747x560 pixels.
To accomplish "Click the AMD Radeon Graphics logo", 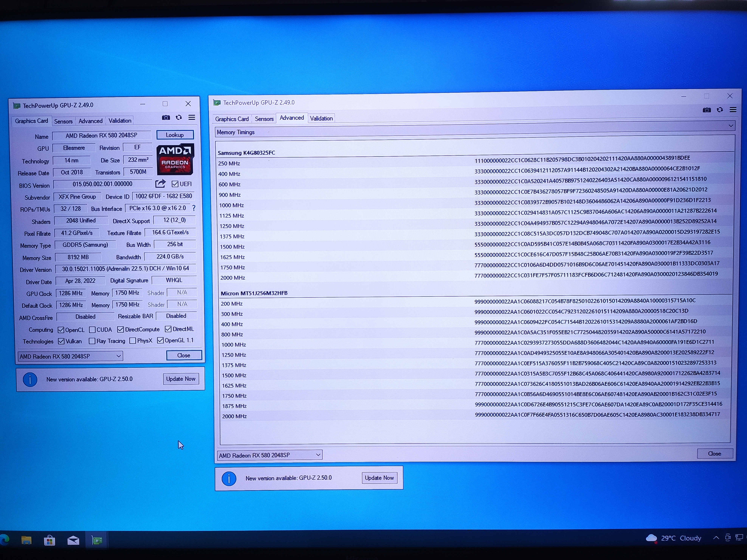I will click(175, 159).
